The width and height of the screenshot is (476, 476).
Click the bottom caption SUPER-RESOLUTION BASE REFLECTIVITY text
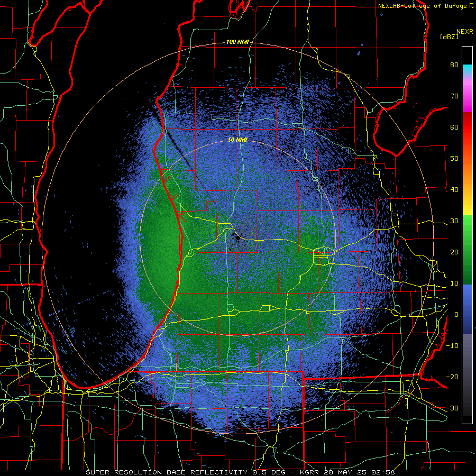pyautogui.click(x=167, y=472)
